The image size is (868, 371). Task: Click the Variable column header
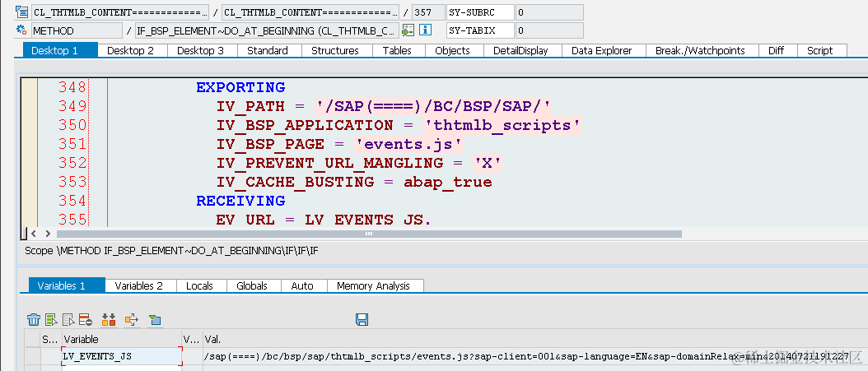click(x=121, y=339)
